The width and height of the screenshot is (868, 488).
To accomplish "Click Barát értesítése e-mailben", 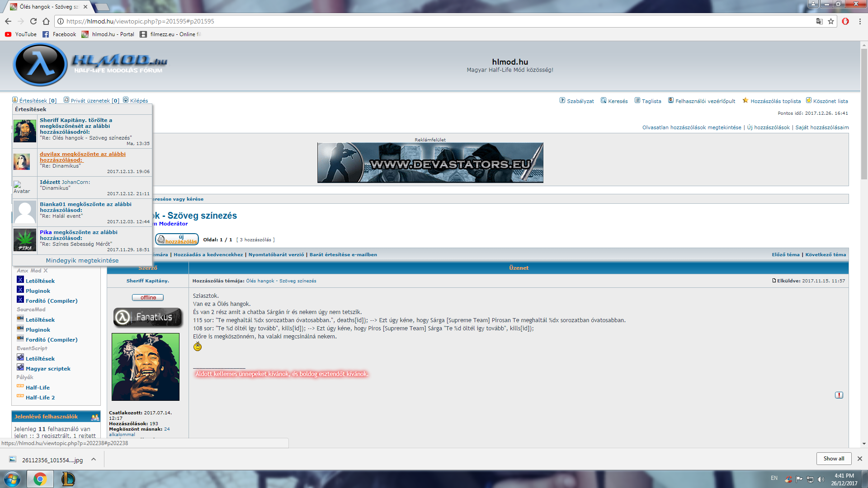I will click(x=343, y=254).
